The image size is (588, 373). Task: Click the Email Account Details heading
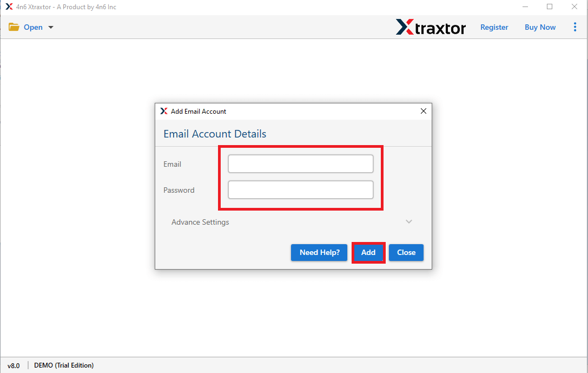pyautogui.click(x=215, y=134)
